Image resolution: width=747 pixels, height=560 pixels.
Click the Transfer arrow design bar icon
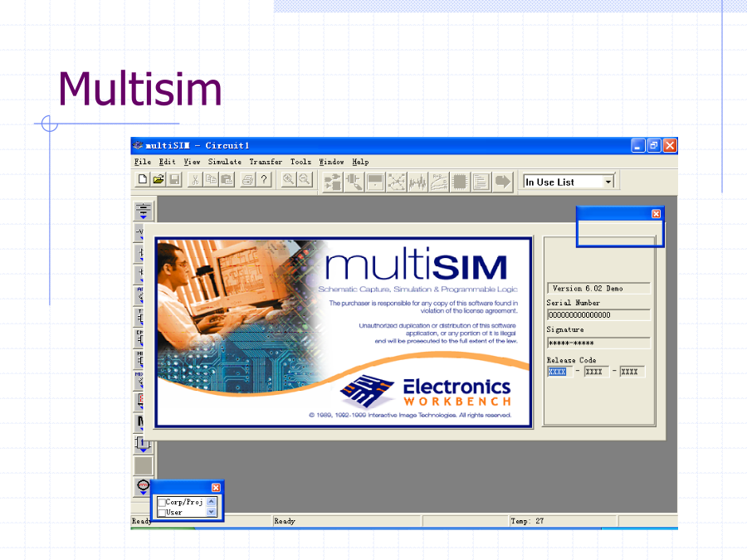502,182
